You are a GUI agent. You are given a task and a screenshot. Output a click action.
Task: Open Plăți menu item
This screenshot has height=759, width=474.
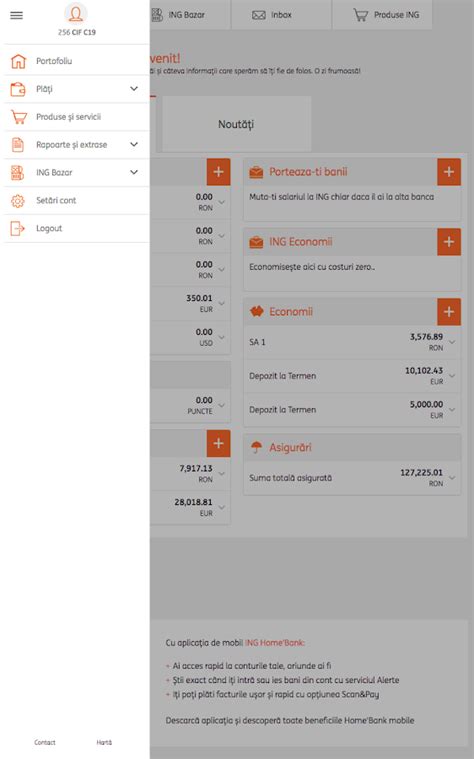[x=76, y=89]
